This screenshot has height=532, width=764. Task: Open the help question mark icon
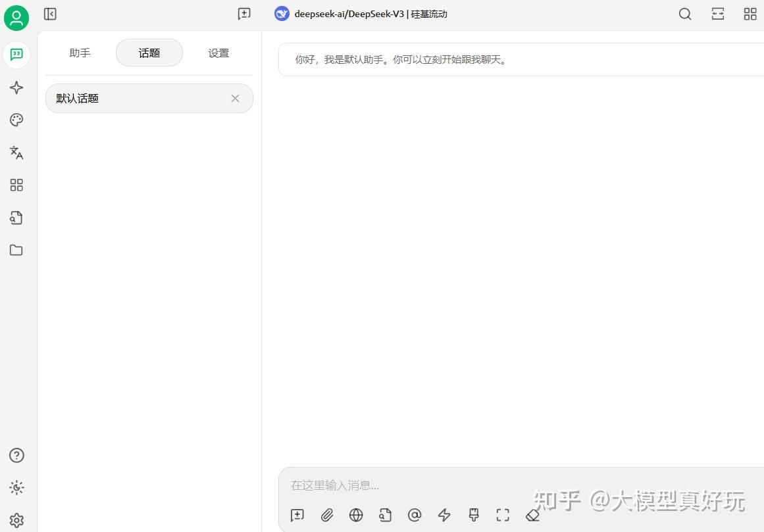(x=16, y=455)
